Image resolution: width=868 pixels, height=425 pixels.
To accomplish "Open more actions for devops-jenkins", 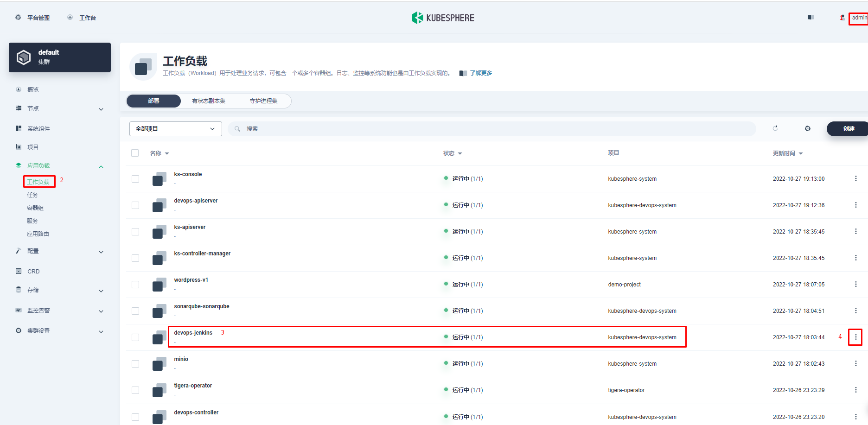I will 855,337.
